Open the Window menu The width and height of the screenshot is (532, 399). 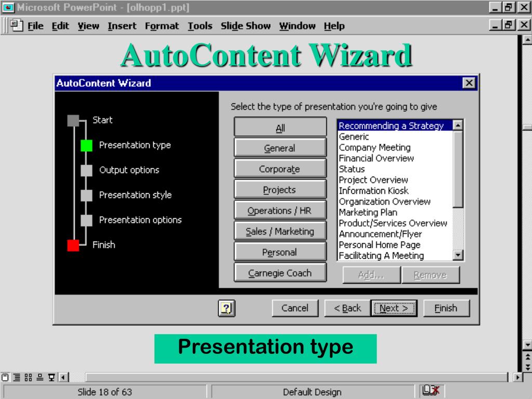(297, 26)
